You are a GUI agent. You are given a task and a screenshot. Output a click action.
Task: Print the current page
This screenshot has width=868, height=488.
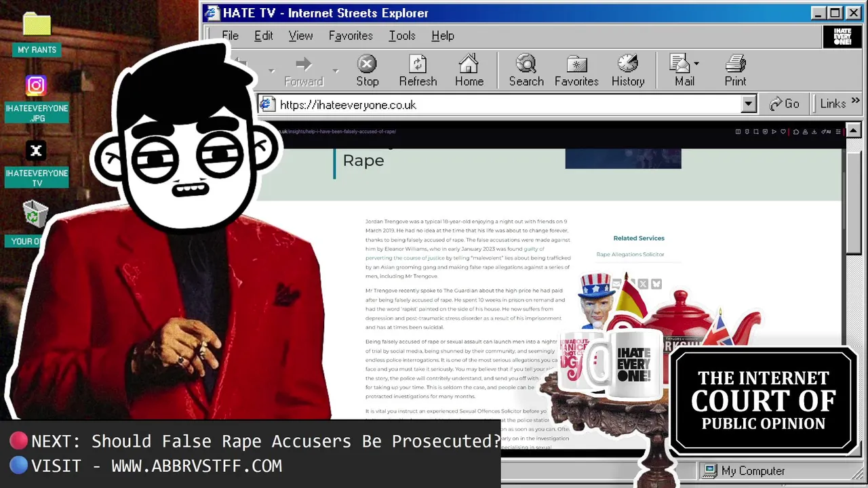pos(735,71)
